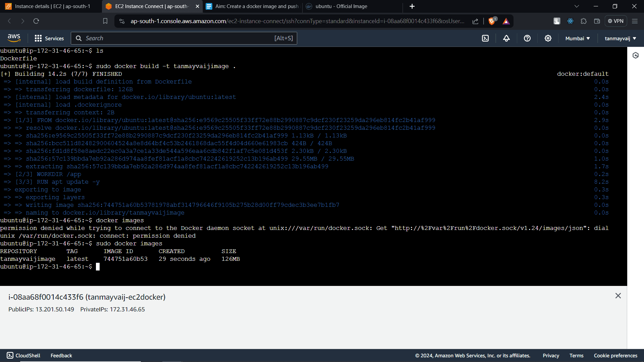Image resolution: width=644 pixels, height=362 pixels.
Task: Send Feedback via footer link
Action: point(61,355)
